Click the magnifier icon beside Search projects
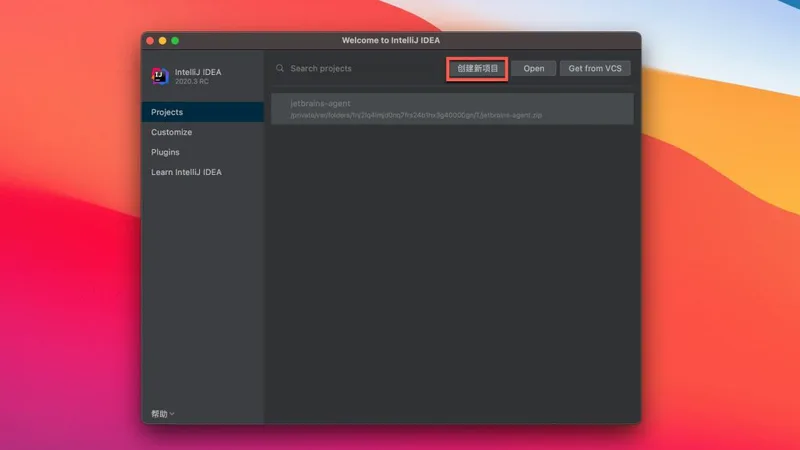The image size is (800, 450). (280, 69)
